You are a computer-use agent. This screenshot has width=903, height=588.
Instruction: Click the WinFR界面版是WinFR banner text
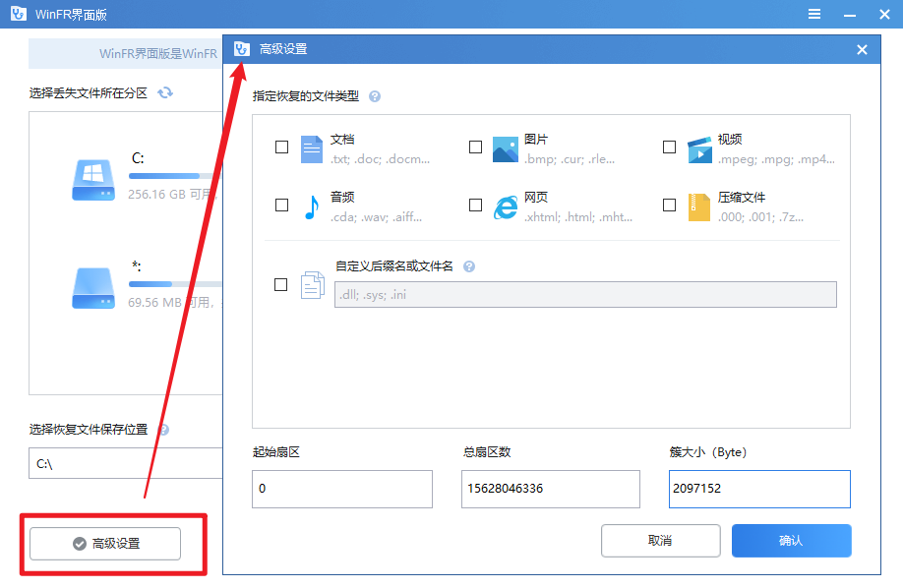click(x=158, y=53)
